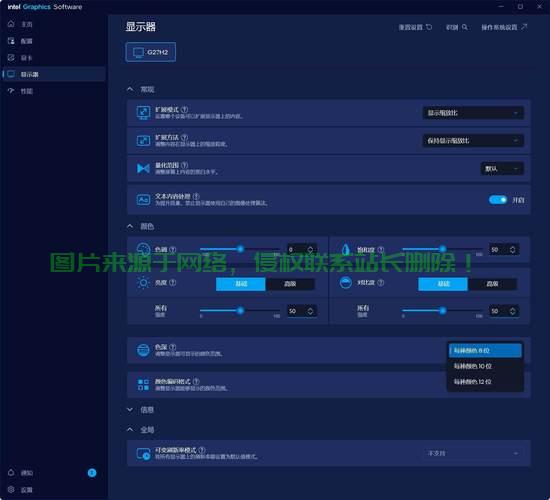The image size is (550, 500).
Task: Show help for text content processing
Action: pos(196,196)
